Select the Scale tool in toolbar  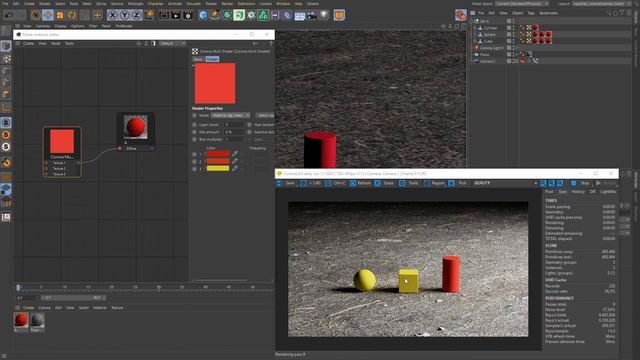point(60,16)
